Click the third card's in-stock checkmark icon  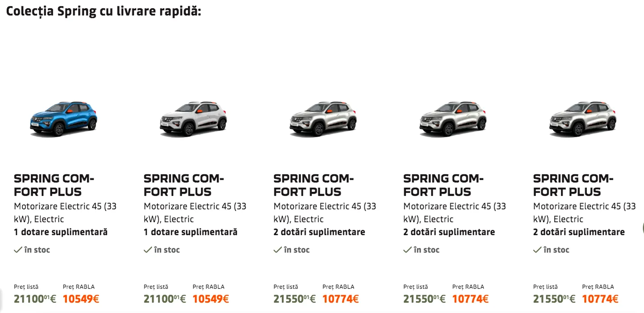(277, 250)
